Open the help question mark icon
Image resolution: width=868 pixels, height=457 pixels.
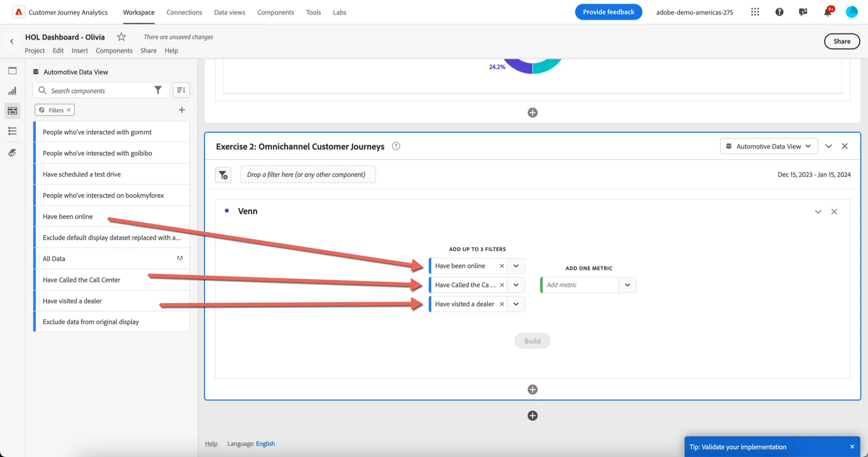coord(779,12)
